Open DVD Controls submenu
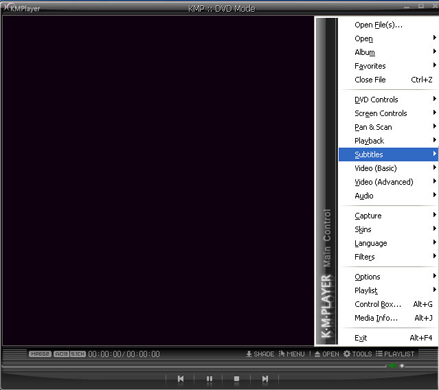This screenshot has width=439, height=390. tap(388, 100)
